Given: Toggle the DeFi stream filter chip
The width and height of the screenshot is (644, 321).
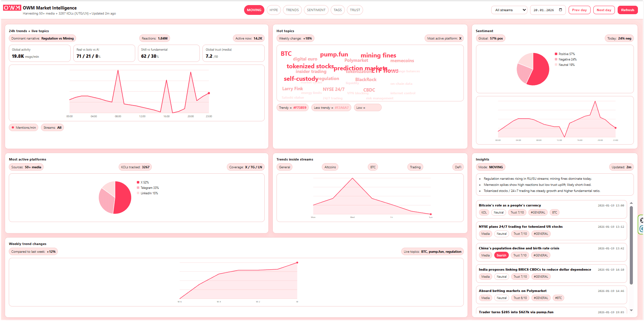Looking at the screenshot, I should [458, 167].
